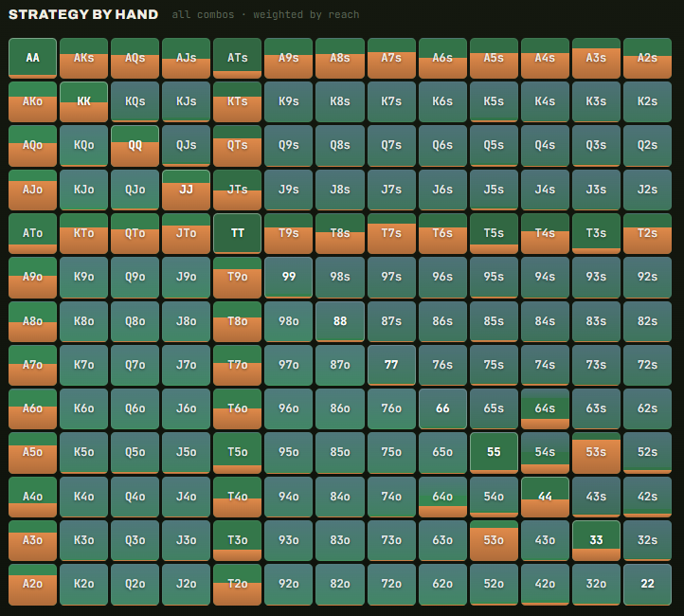
Task: Click the 53o hand cell
Action: pyautogui.click(x=494, y=540)
